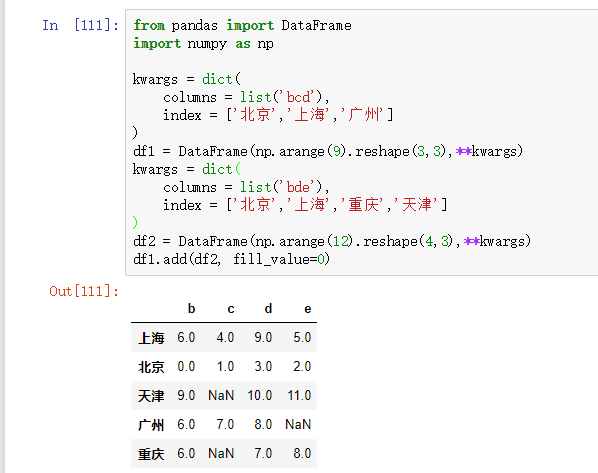Click the 8.0 cell in 广州 row
Viewport: 598px width, 473px height.
(263, 425)
